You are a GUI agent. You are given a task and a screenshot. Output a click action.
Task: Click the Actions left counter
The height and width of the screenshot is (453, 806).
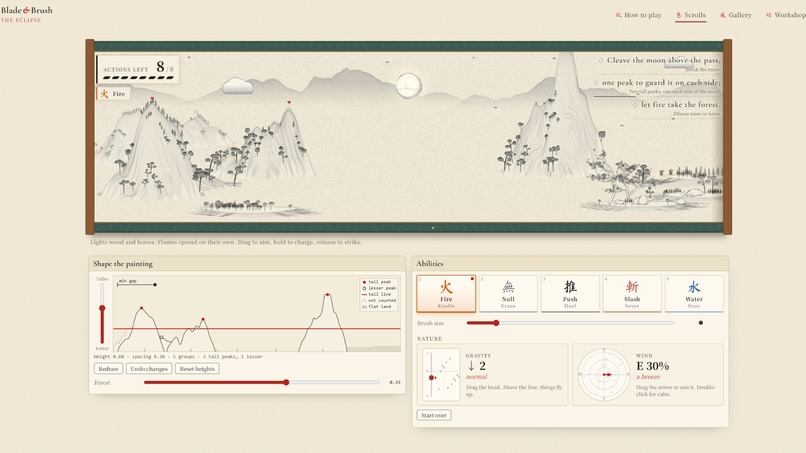pos(138,69)
